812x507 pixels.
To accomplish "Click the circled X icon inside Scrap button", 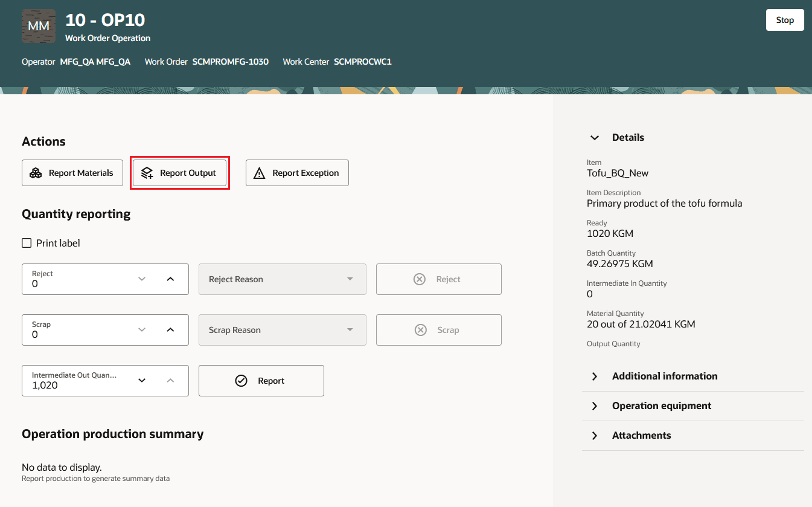I will click(420, 329).
